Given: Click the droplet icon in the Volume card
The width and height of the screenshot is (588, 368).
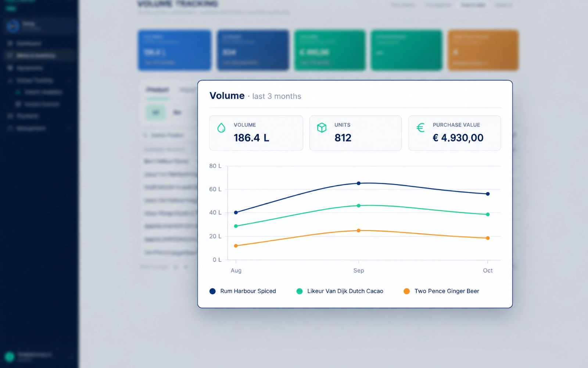Looking at the screenshot, I should click(x=221, y=128).
